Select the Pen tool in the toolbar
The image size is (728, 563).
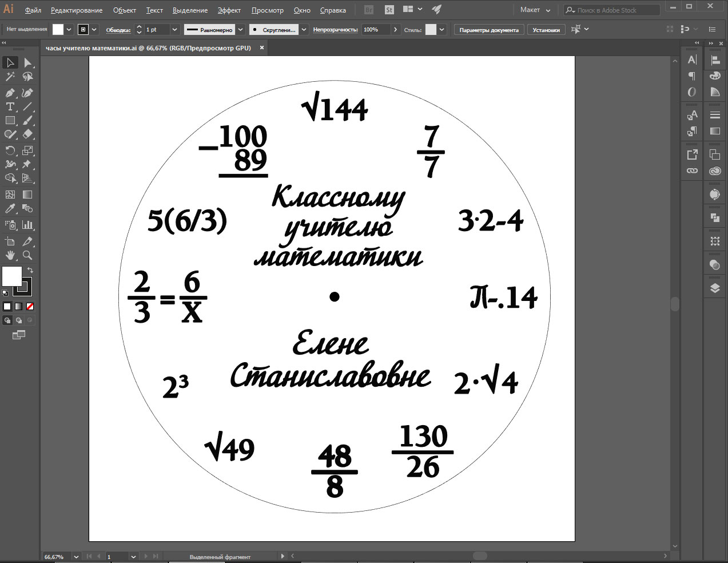click(x=10, y=92)
